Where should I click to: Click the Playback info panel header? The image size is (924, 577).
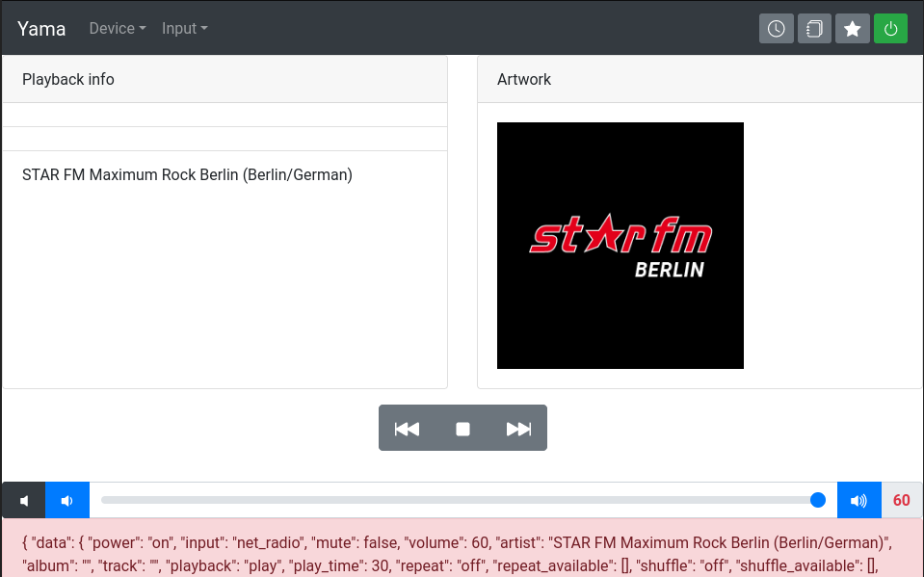(x=224, y=79)
